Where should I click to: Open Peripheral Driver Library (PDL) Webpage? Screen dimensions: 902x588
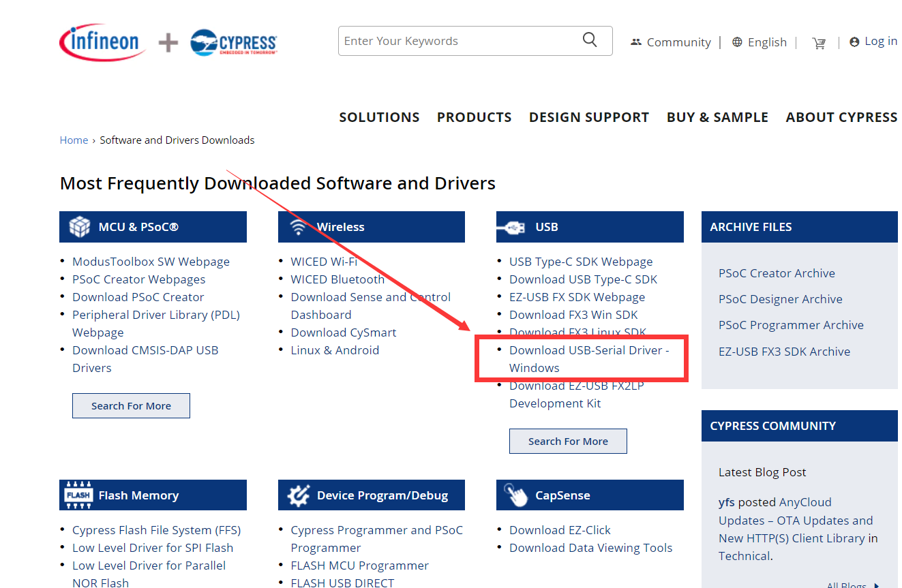coord(156,324)
